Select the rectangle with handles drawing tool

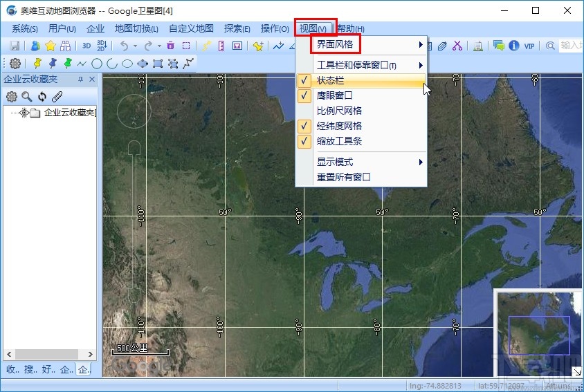pos(158,64)
